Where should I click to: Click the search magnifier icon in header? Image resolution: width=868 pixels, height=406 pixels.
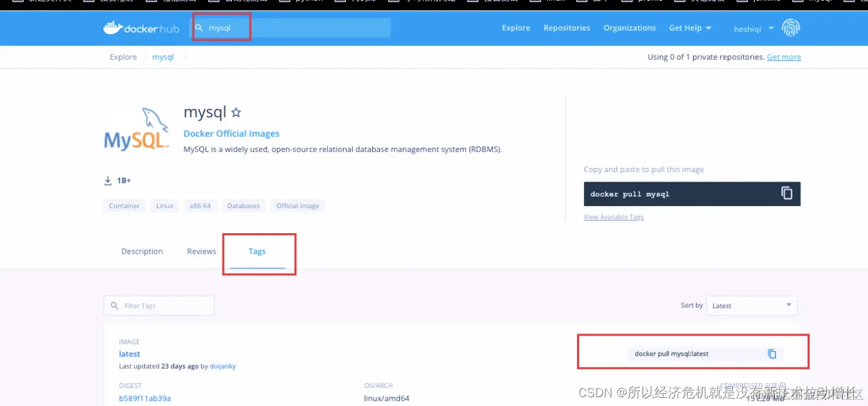click(x=199, y=28)
